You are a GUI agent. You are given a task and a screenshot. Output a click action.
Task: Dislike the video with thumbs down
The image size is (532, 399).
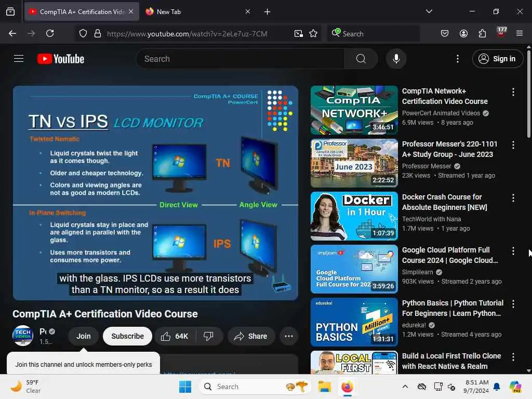pyautogui.click(x=208, y=336)
